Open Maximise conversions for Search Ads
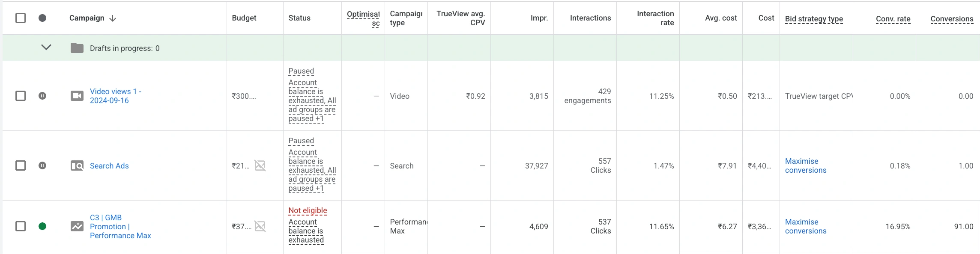Image resolution: width=980 pixels, height=254 pixels. 805,165
